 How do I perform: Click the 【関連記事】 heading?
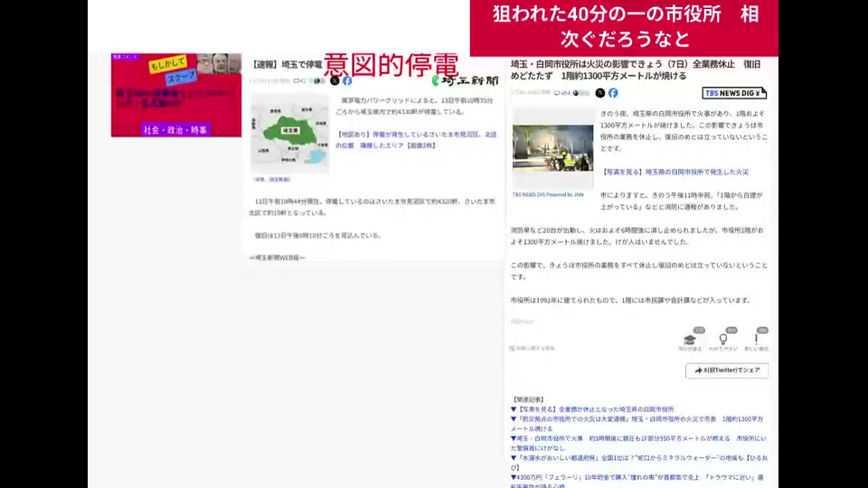point(528,399)
